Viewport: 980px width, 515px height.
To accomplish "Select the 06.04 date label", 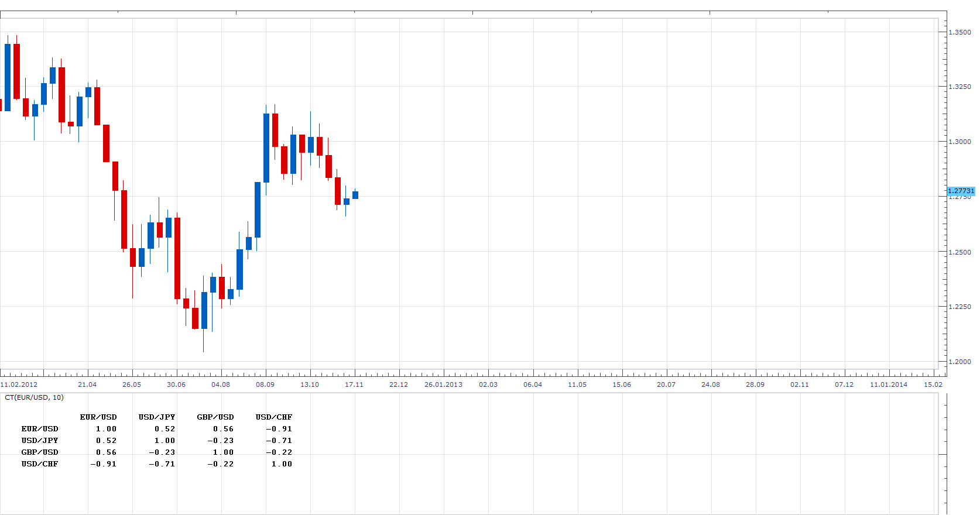I will [x=533, y=384].
